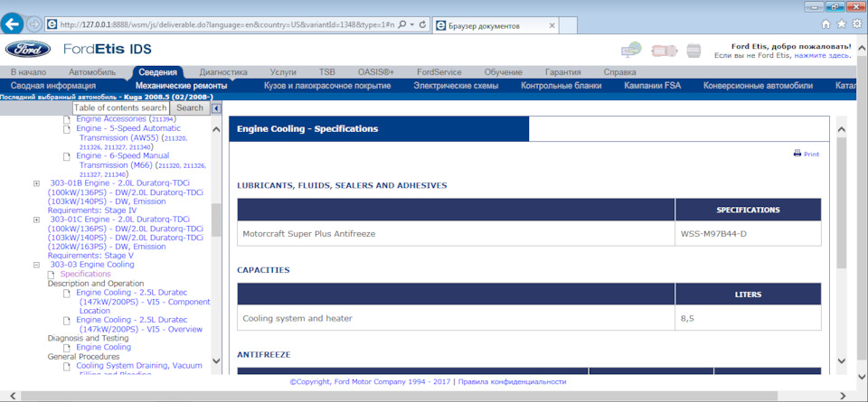Open Электрические схемы submenu

point(456,86)
